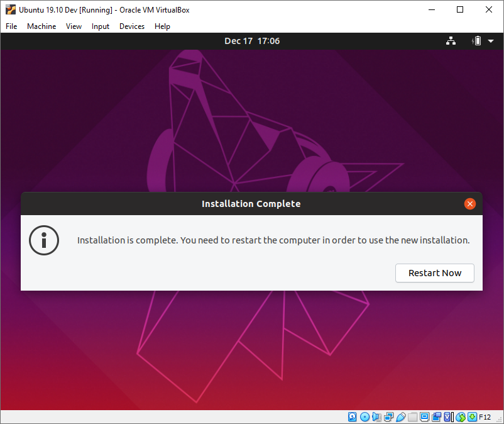
Task: Click the mouse integration status icon
Action: pyautogui.click(x=461, y=417)
